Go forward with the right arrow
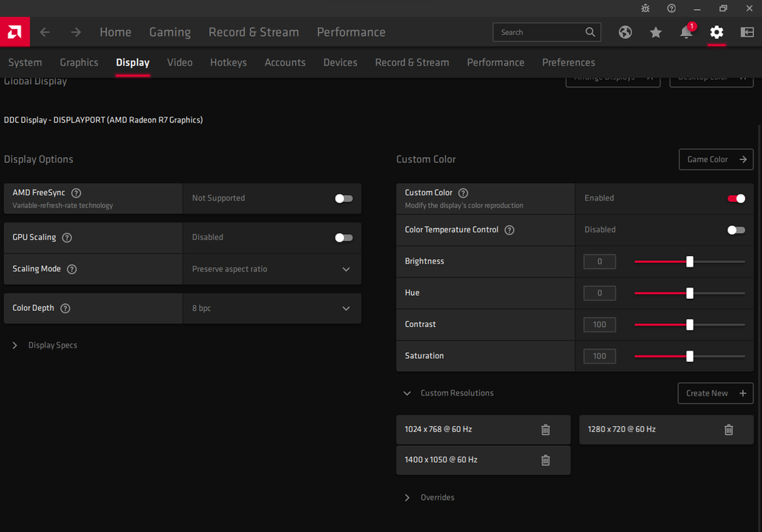This screenshot has width=762, height=532. [76, 32]
